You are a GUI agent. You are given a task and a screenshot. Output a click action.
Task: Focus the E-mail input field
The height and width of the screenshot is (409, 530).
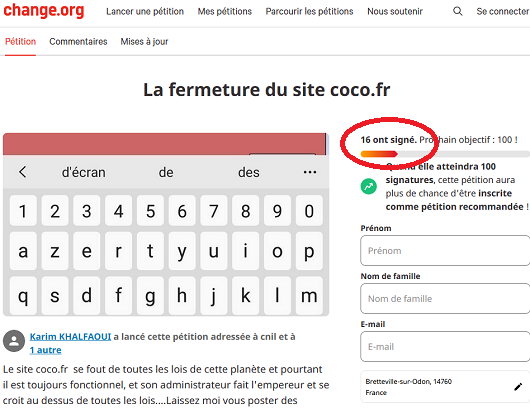pyautogui.click(x=445, y=346)
